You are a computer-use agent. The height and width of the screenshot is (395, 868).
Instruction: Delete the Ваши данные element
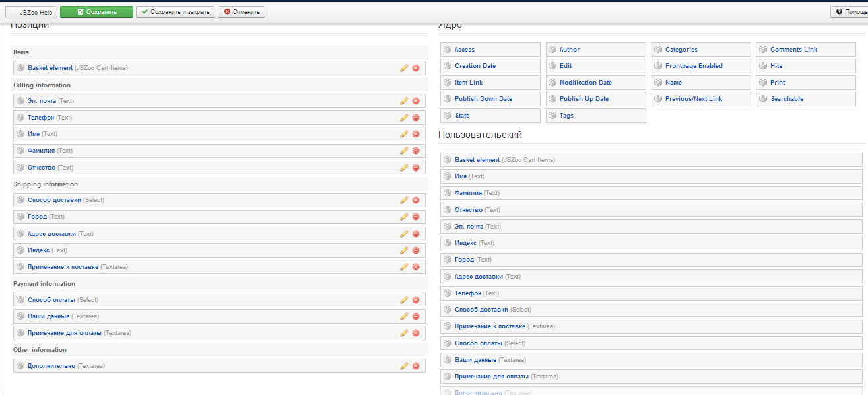(x=416, y=316)
